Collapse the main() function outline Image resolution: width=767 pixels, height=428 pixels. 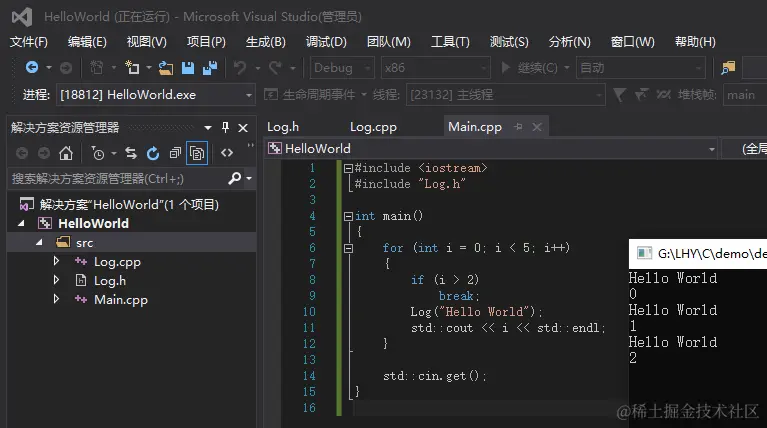click(x=348, y=216)
